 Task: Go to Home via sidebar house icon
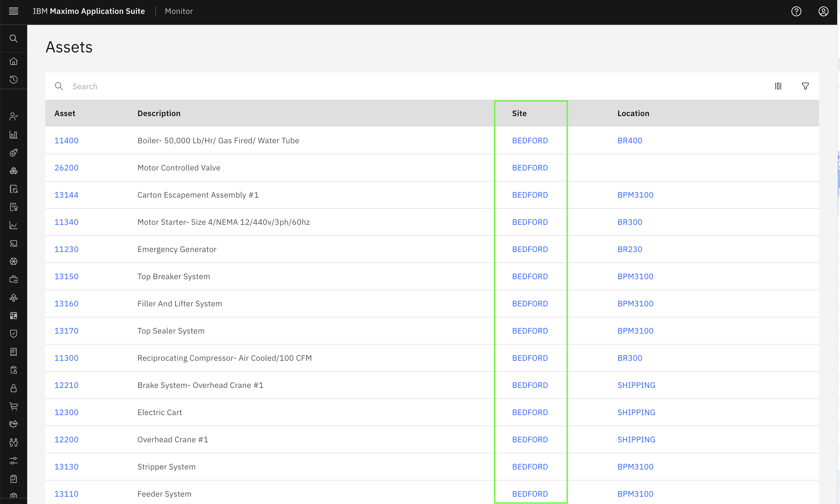[14, 61]
